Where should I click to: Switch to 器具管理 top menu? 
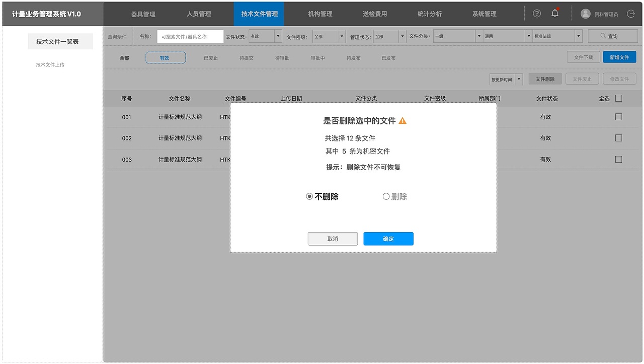(x=143, y=14)
